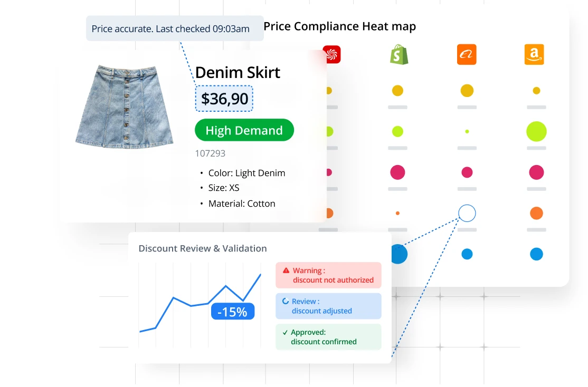Click the Amazon logo column header
The image size is (588, 387).
coord(534,54)
